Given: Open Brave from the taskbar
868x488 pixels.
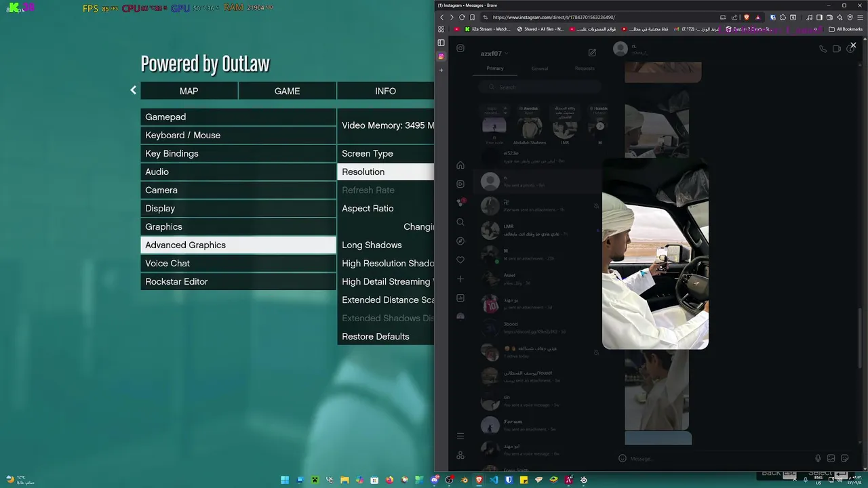Looking at the screenshot, I should click(479, 480).
